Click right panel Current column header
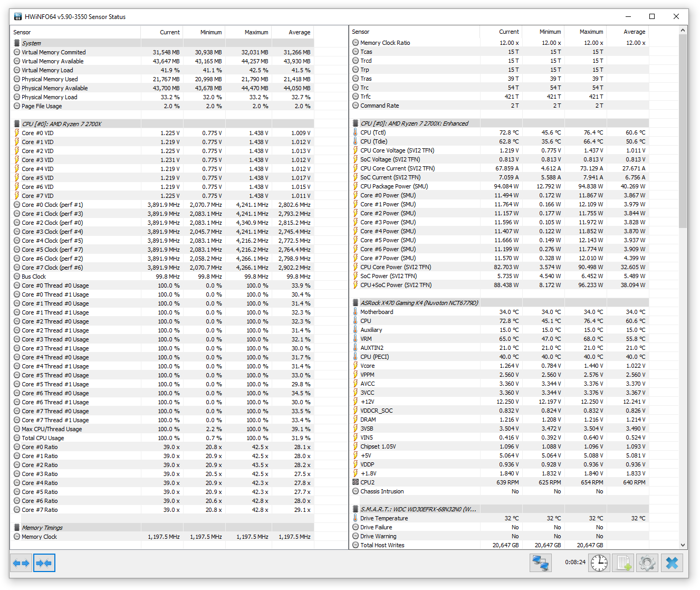 point(501,32)
